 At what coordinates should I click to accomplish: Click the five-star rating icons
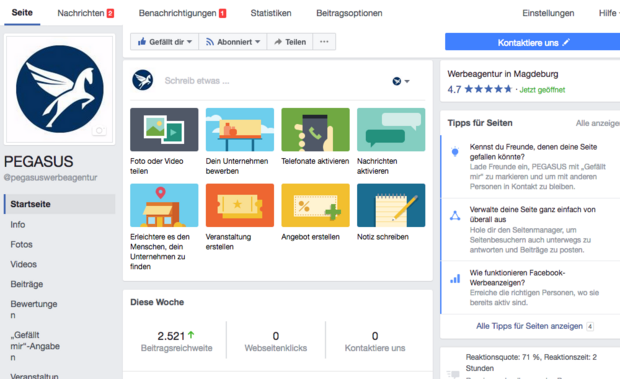pos(488,89)
